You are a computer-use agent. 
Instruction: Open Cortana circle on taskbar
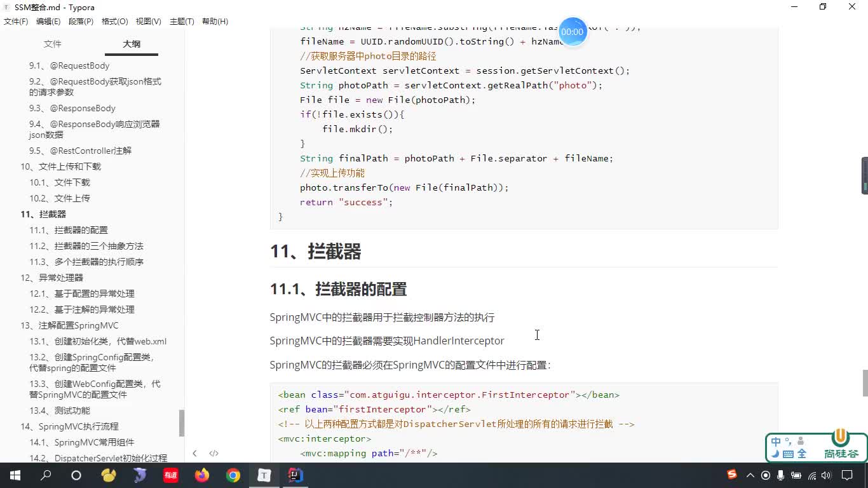76,475
